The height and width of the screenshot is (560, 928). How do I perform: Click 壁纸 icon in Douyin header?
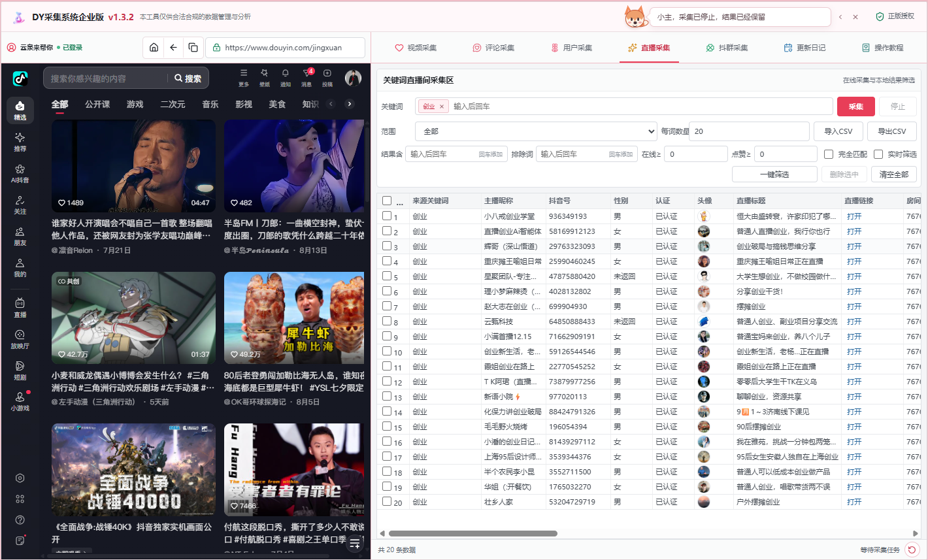click(265, 77)
